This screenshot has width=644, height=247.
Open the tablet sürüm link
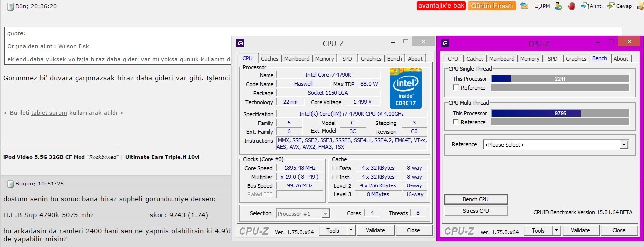(49, 113)
